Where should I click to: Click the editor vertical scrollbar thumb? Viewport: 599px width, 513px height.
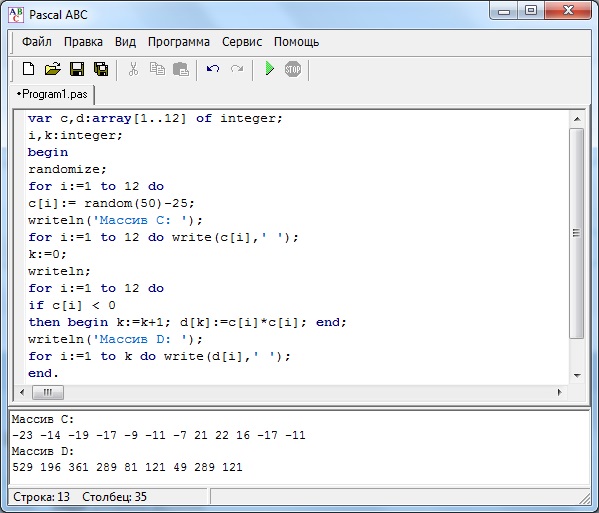577,233
